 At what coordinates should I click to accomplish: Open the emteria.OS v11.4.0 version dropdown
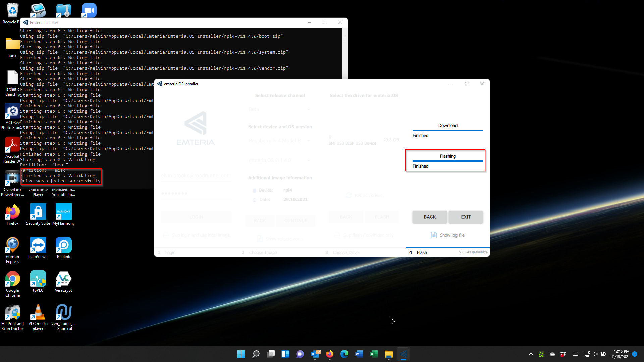click(280, 160)
